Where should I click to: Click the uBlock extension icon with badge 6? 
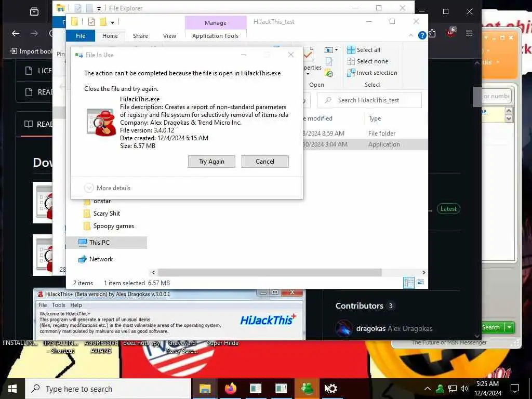click(x=451, y=32)
